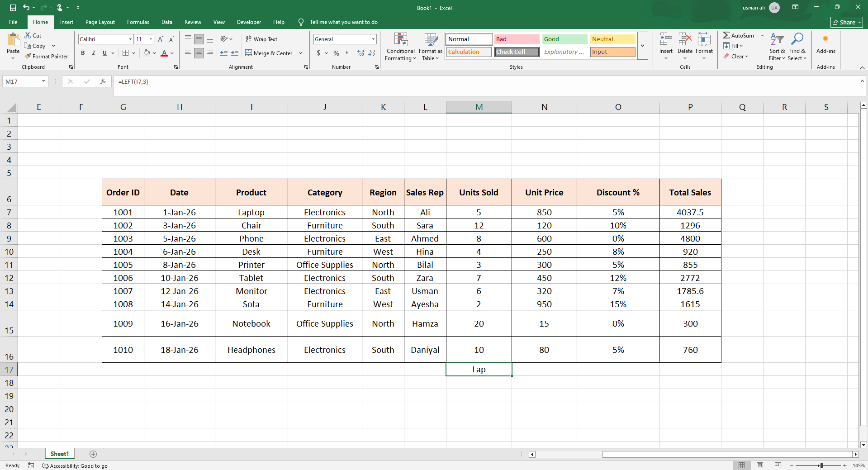The width and height of the screenshot is (868, 470).
Task: Open the Orientation text-angle tool
Action: 224,39
